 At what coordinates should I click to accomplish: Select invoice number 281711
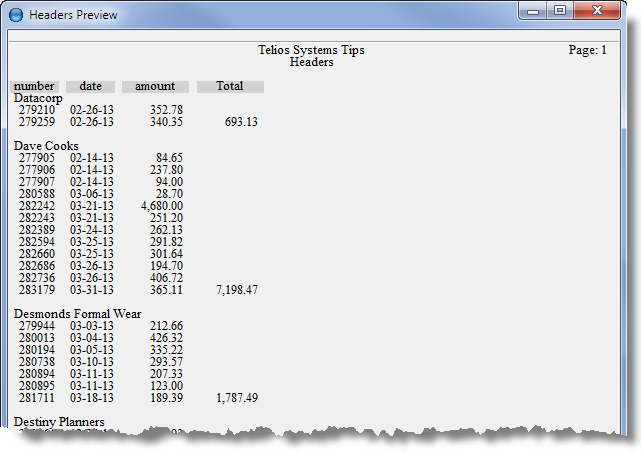[37, 398]
